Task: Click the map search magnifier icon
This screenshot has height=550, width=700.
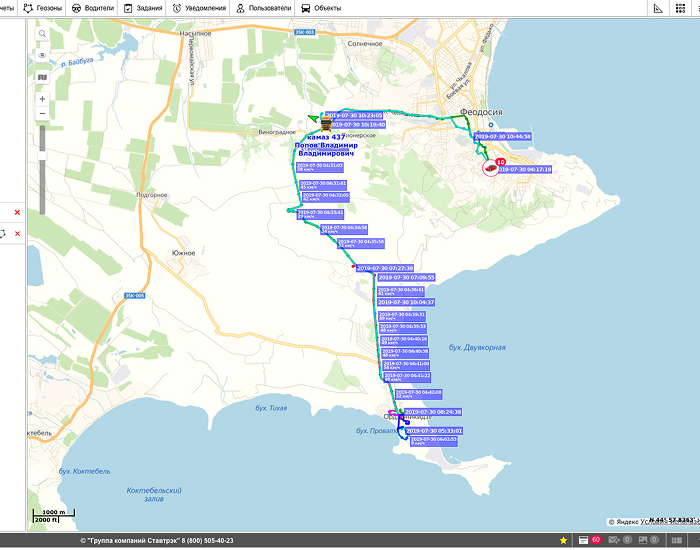Action: (x=42, y=33)
